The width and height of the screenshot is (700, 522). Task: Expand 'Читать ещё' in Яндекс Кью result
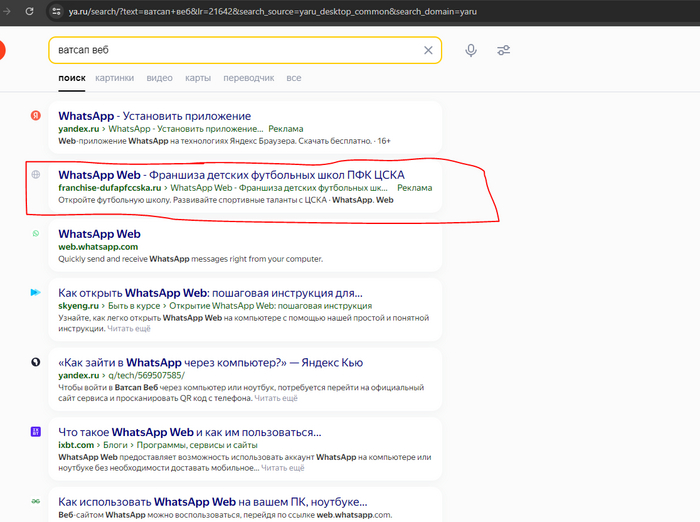pos(276,398)
